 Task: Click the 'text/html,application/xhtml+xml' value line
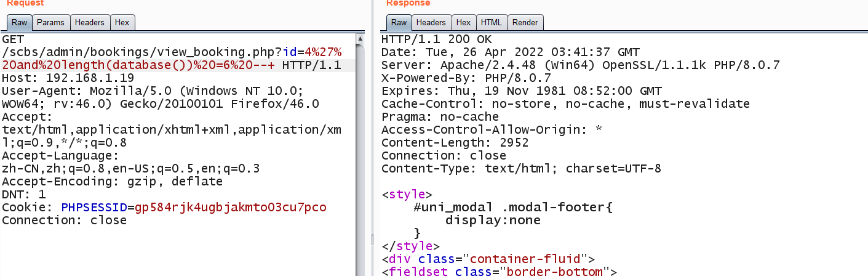point(172,130)
